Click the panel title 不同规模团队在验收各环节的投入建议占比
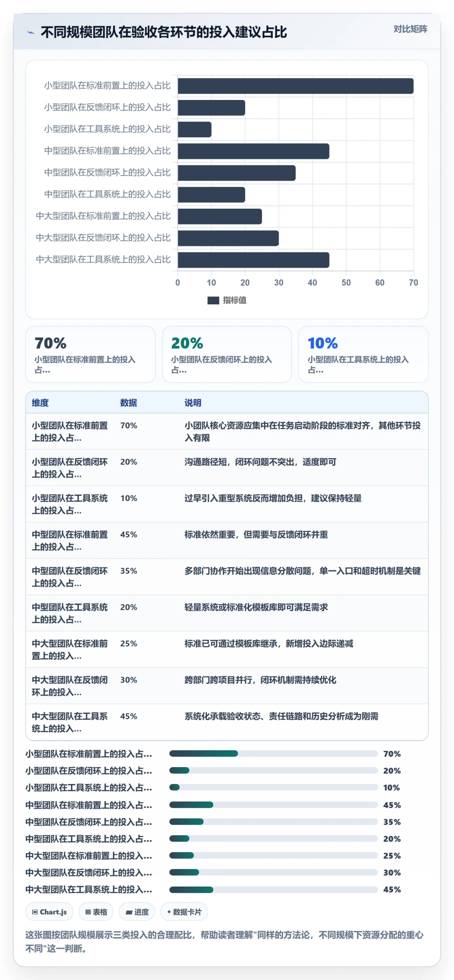Screen dimensions: 454x980 (x=164, y=33)
